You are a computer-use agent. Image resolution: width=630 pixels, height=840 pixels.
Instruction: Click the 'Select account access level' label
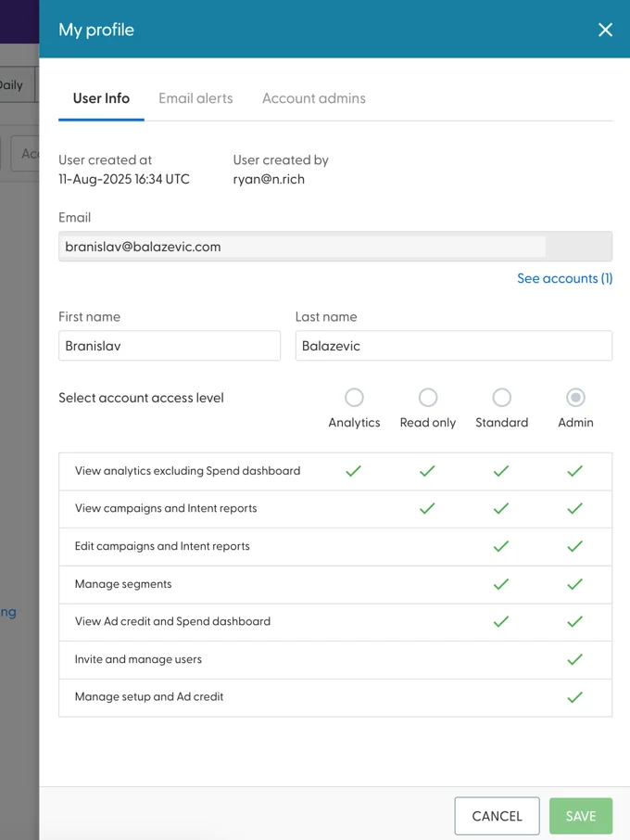142,398
